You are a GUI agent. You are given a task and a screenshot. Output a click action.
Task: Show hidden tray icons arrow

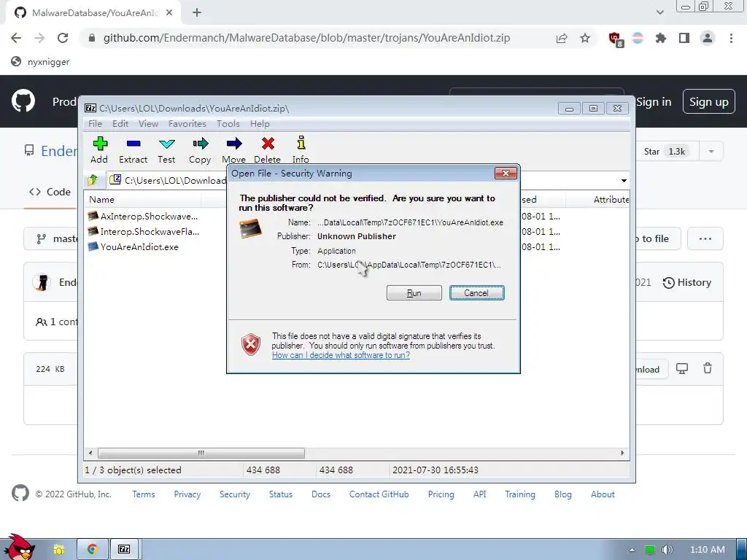pyautogui.click(x=632, y=550)
